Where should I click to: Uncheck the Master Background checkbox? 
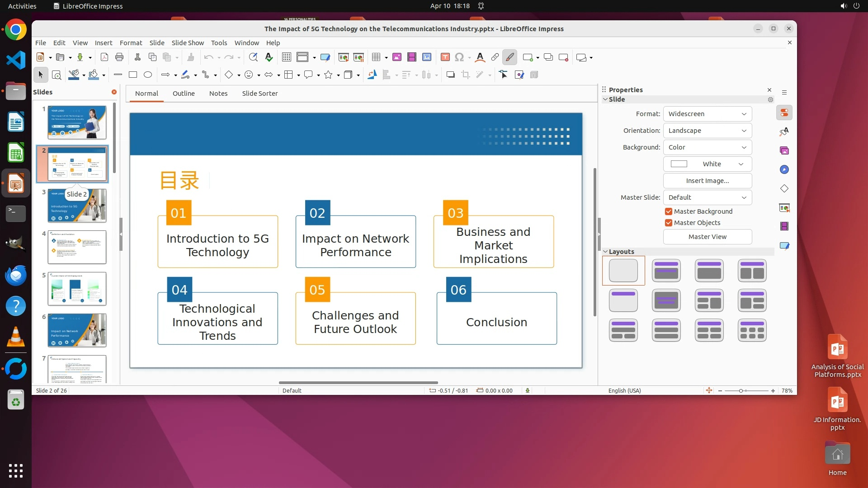[x=669, y=211]
